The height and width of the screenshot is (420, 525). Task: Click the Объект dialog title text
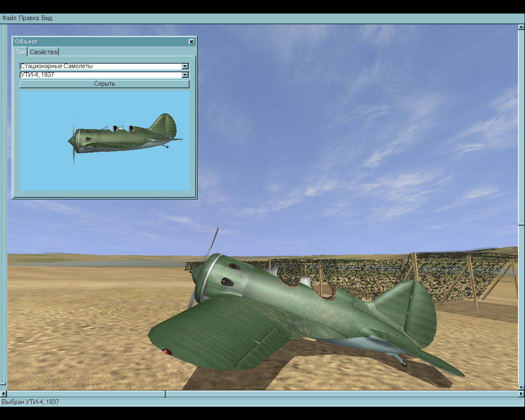click(x=26, y=41)
